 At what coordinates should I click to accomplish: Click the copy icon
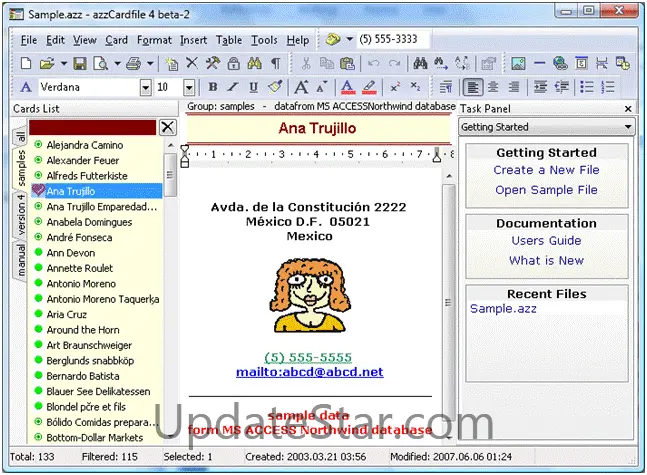point(327,63)
